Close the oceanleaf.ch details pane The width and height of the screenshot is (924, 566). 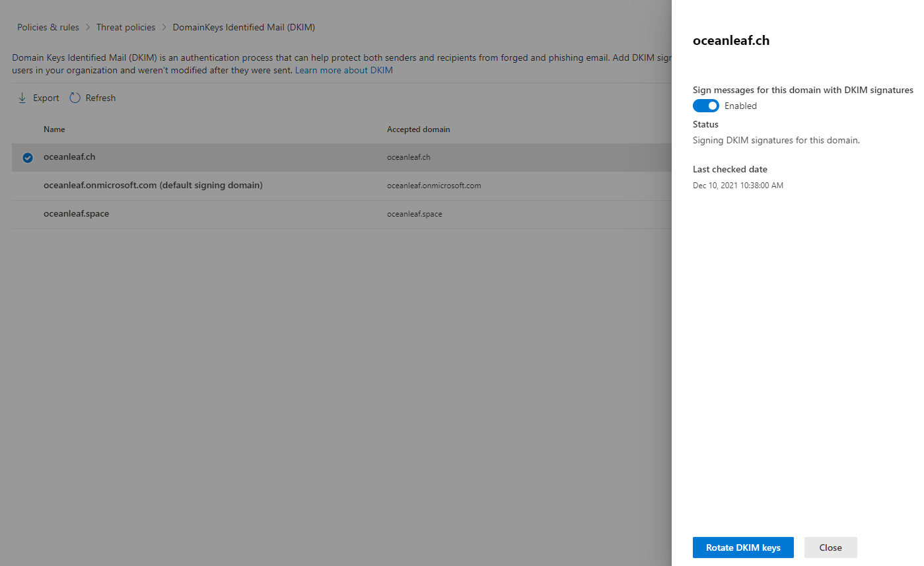click(x=830, y=548)
